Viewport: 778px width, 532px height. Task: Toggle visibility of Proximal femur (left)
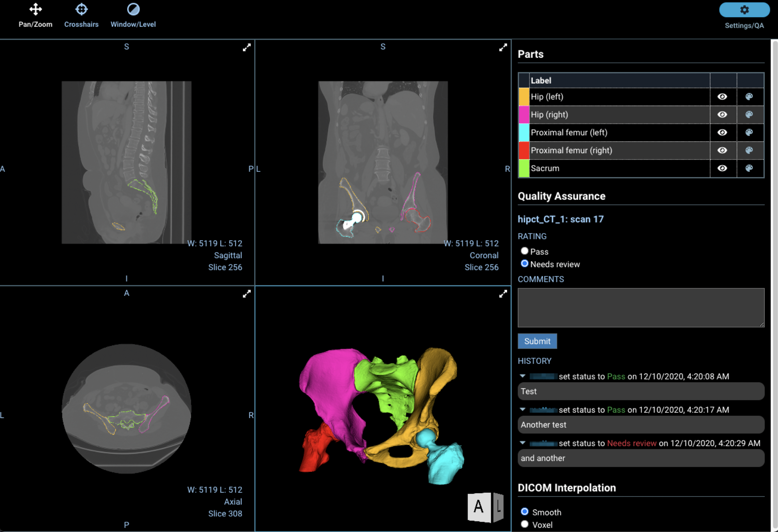pos(722,133)
